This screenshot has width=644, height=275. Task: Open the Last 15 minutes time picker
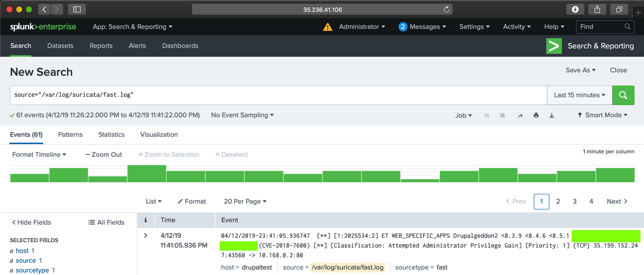(580, 95)
